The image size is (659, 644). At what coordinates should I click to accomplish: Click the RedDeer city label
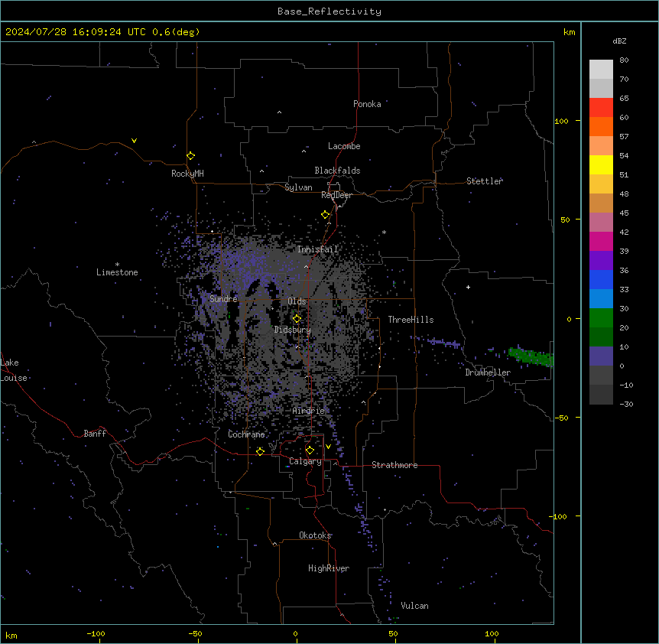336,195
